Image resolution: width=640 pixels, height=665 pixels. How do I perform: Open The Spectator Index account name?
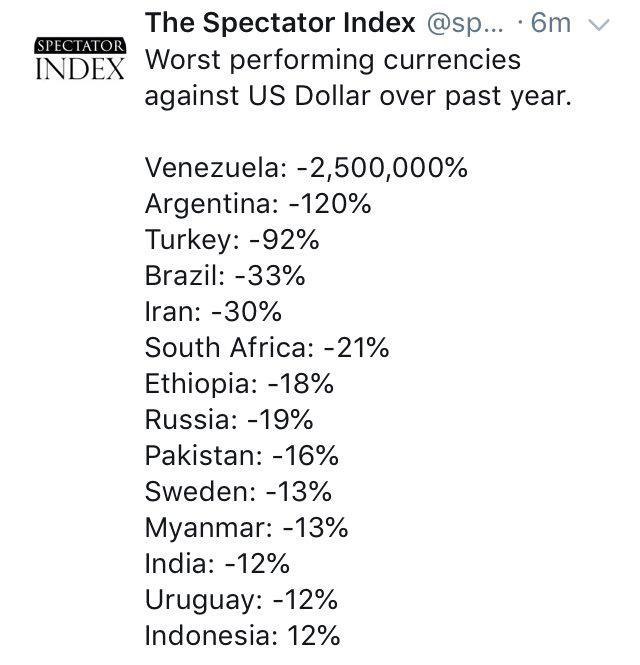coord(280,24)
